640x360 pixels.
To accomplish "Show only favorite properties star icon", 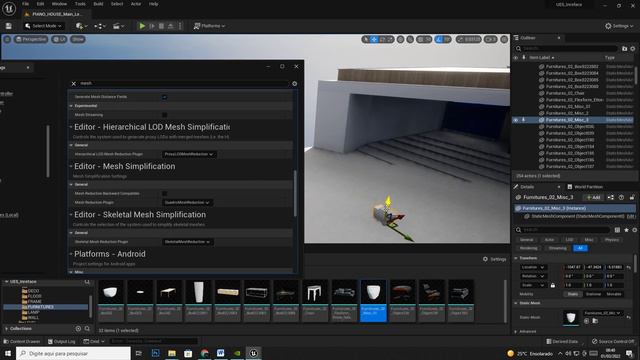I will click(x=627, y=230).
